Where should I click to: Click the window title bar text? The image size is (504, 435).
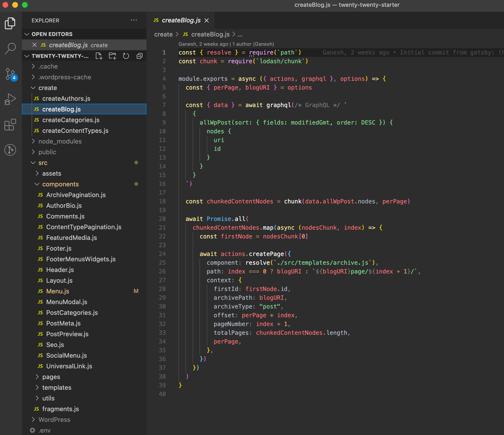click(x=347, y=5)
